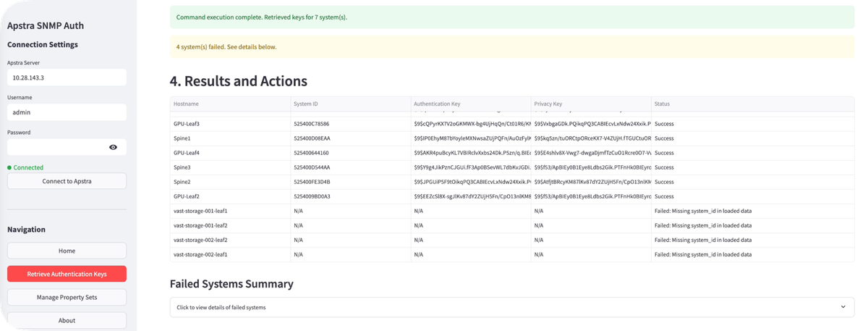Toggle password visibility eye icon
868x331 pixels.
point(113,147)
